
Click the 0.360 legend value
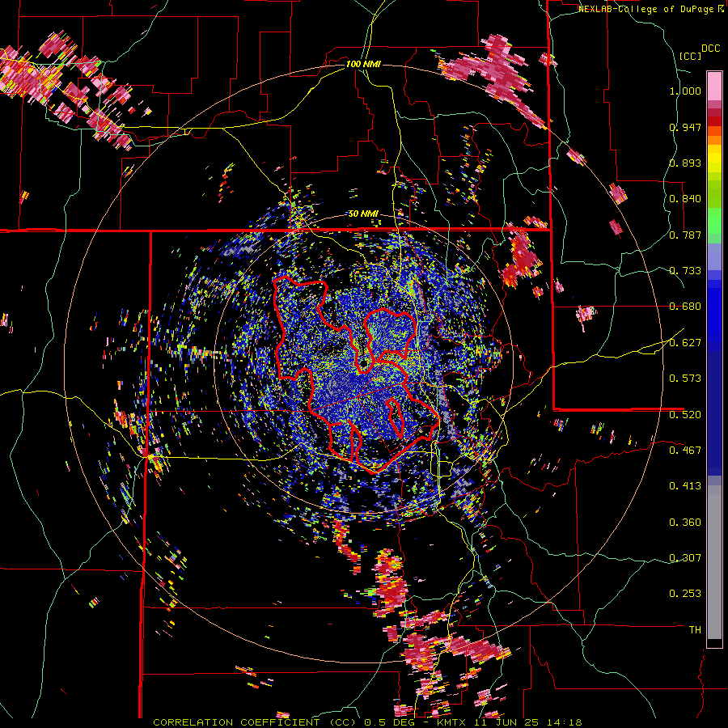click(x=685, y=523)
